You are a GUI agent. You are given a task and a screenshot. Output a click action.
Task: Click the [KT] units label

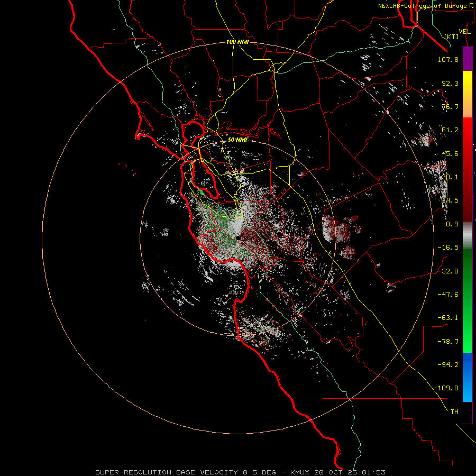click(452, 37)
